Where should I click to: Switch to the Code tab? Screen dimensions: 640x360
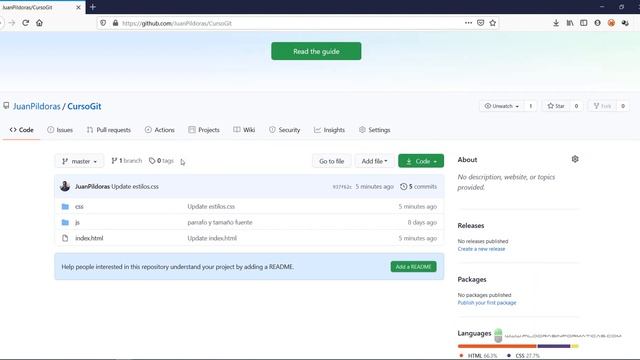point(21,130)
